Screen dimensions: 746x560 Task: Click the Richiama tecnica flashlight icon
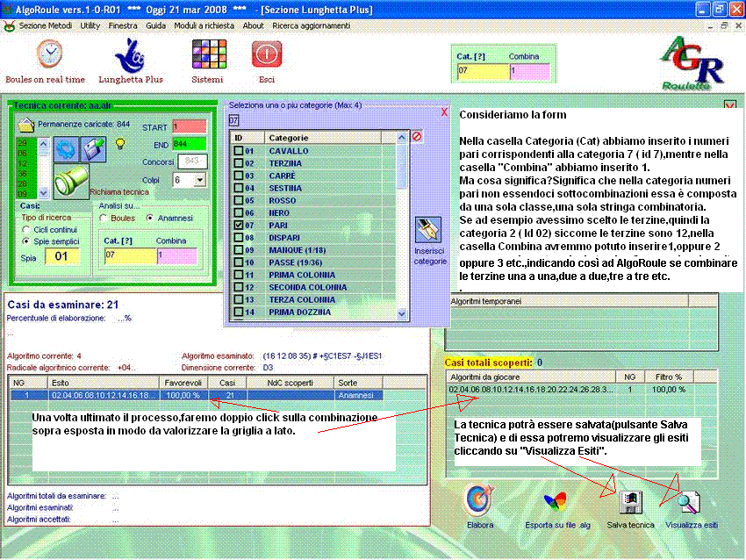coord(71,181)
